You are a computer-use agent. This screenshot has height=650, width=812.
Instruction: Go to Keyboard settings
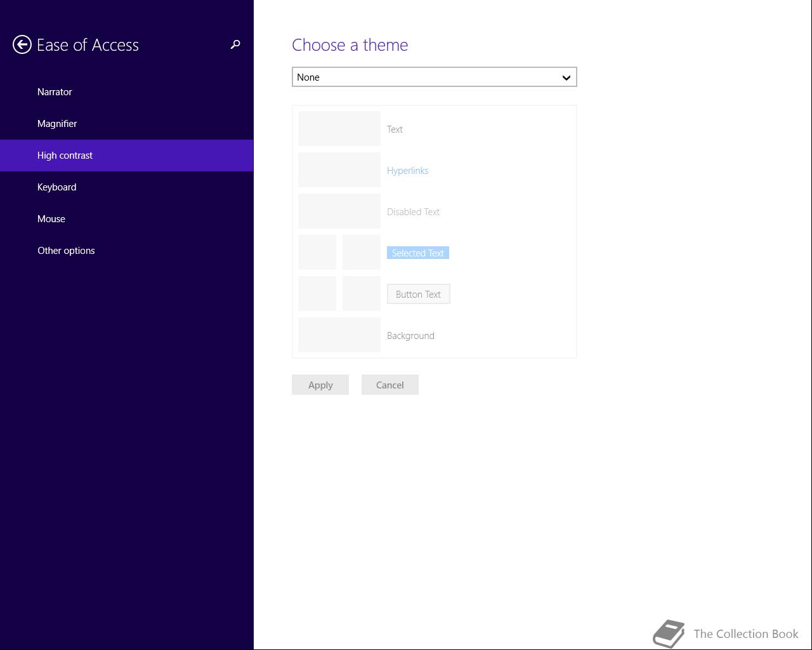click(x=126, y=187)
